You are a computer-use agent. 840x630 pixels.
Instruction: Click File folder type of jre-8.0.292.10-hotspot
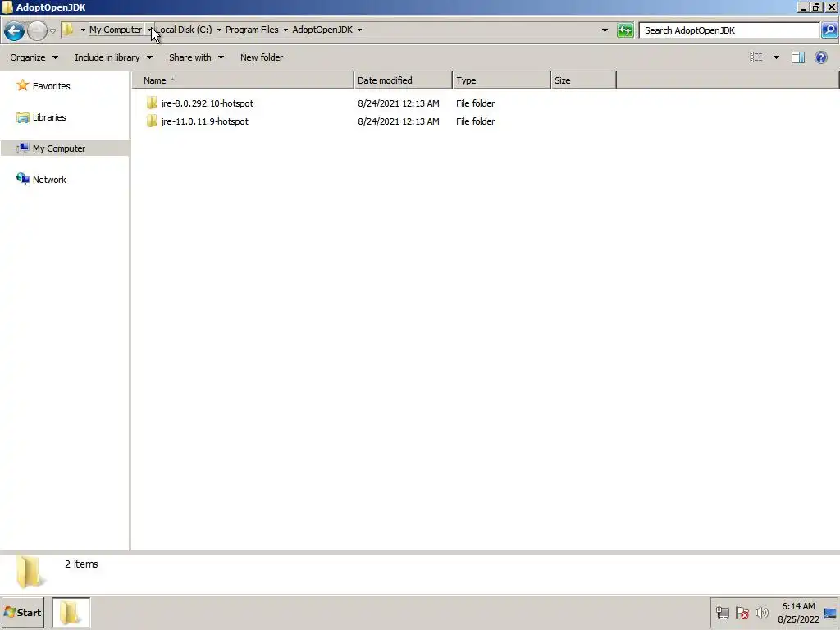click(x=475, y=103)
